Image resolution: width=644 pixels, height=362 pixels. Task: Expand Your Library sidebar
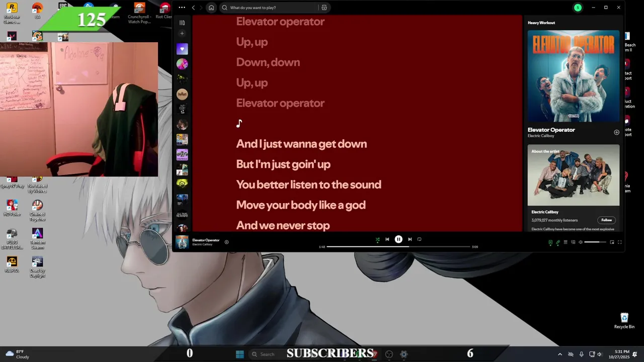click(182, 23)
